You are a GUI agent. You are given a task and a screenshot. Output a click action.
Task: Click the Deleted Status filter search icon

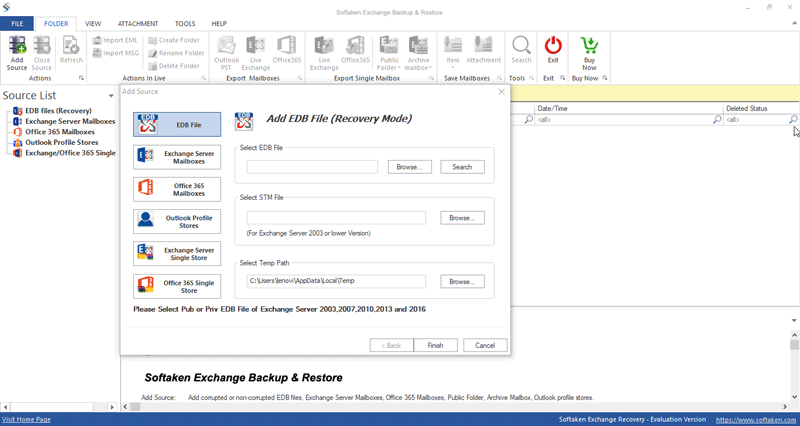click(x=793, y=119)
